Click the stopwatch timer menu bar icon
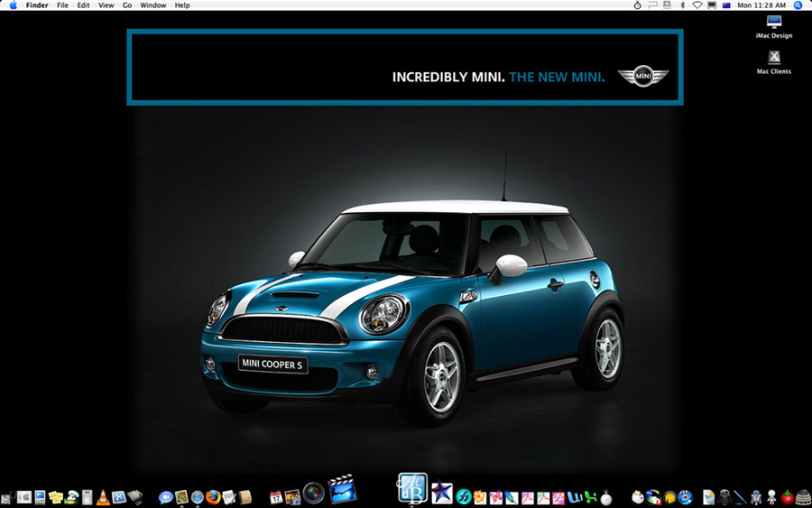This screenshot has width=812, height=508. 637,5
